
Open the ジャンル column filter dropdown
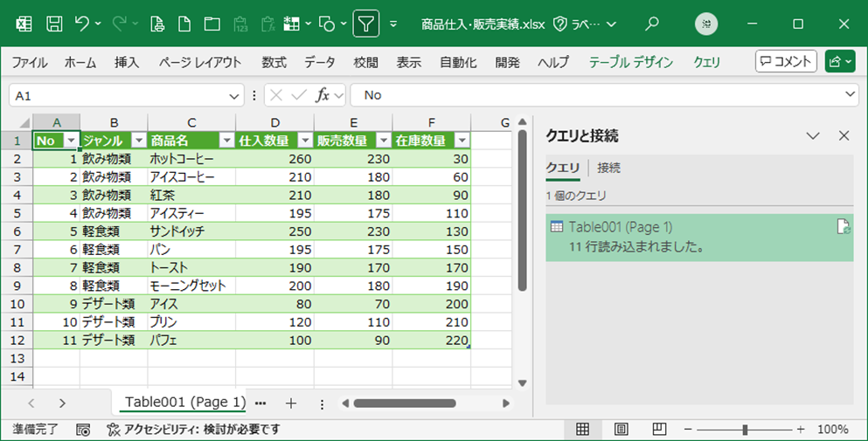click(x=138, y=141)
